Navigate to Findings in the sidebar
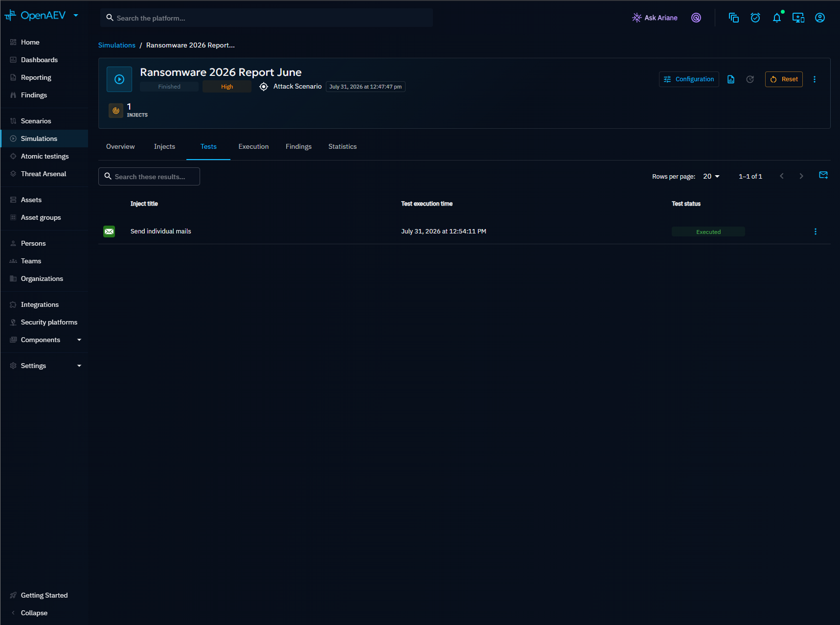 point(45,95)
